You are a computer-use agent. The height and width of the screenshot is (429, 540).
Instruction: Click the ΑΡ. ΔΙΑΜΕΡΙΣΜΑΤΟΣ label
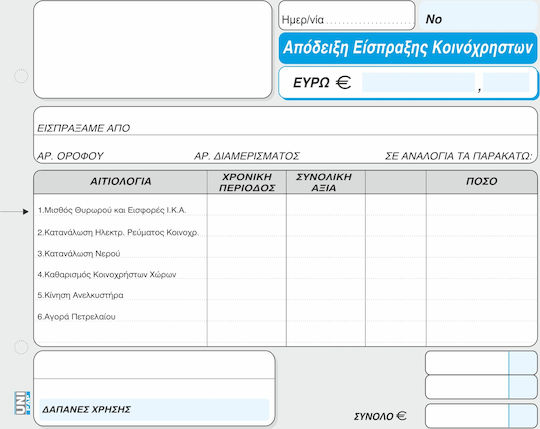click(247, 156)
